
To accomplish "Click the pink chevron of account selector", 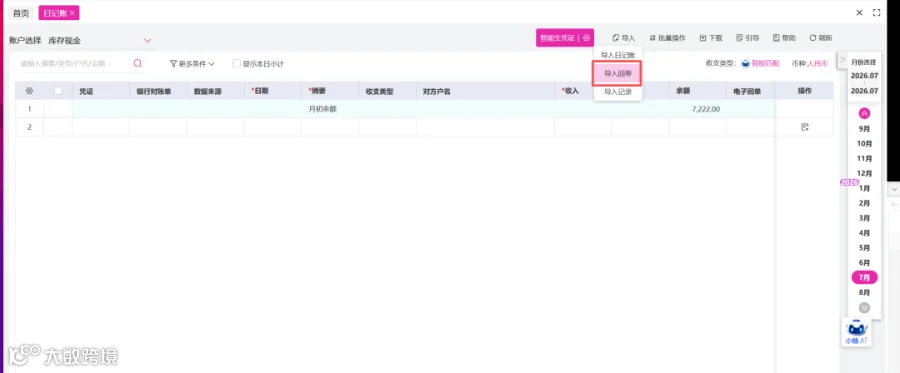I will (148, 41).
